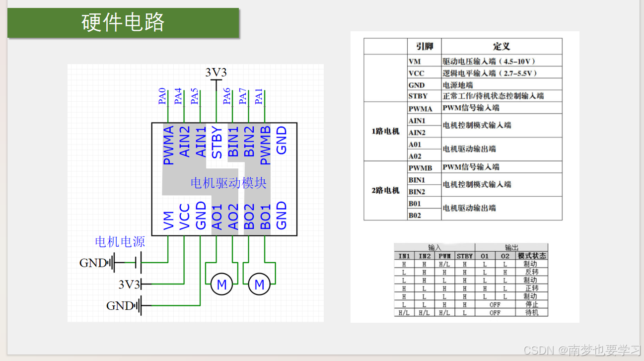
Task: Click the 停止 mode cell
Action: pos(531,304)
